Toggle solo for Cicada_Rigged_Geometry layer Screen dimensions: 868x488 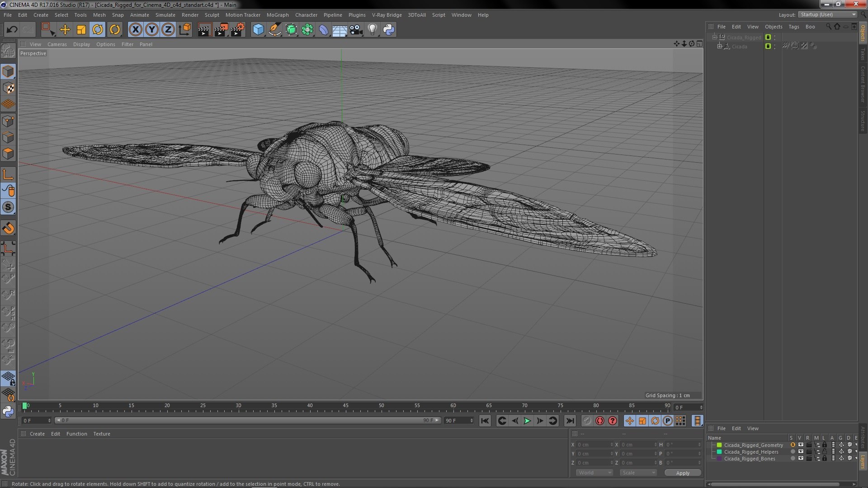pos(793,445)
